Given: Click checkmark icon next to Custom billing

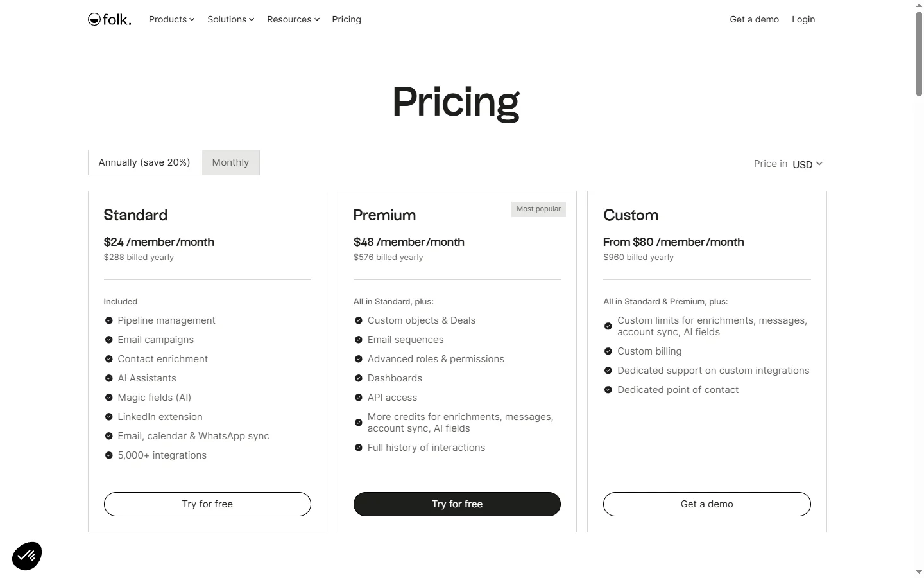Looking at the screenshot, I should [608, 351].
